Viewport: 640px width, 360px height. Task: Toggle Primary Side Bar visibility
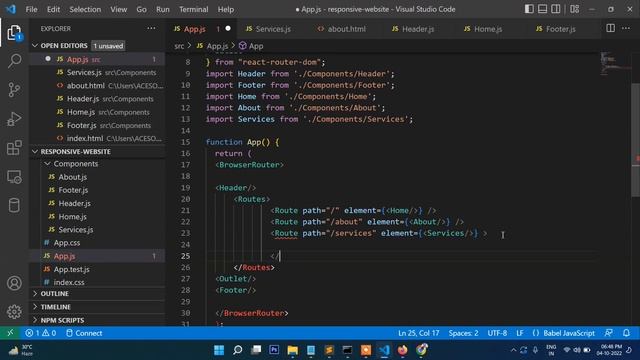click(529, 9)
